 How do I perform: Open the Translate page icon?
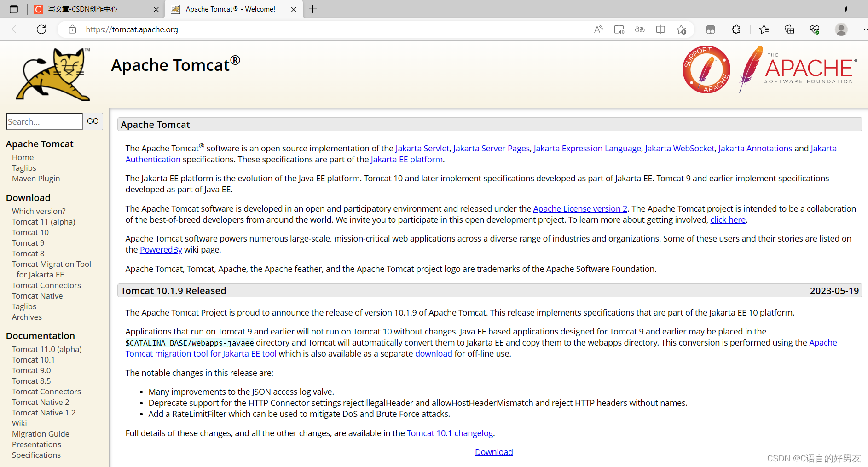[639, 29]
